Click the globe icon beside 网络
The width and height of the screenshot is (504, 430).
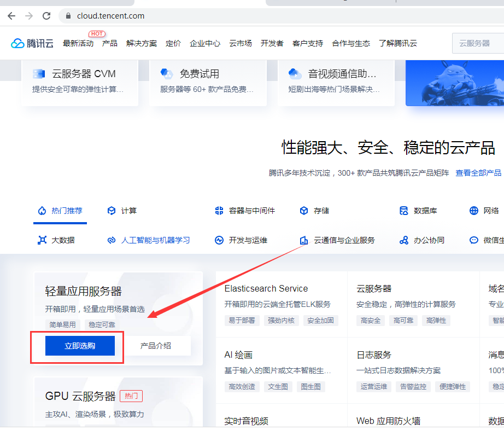pyautogui.click(x=474, y=211)
